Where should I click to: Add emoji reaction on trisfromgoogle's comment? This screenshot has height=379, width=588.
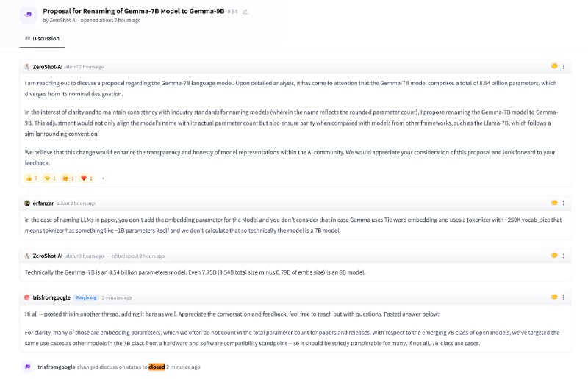pyautogui.click(x=554, y=297)
